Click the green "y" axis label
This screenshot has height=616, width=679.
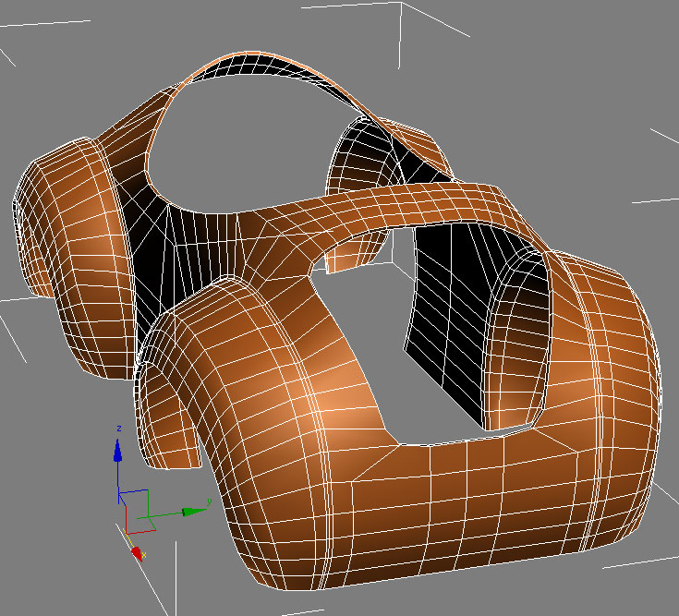(210, 501)
